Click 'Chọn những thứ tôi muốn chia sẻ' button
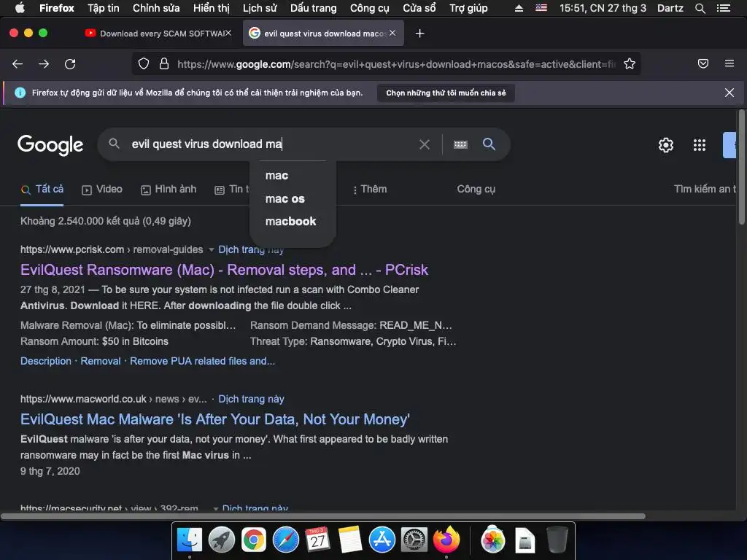747x560 pixels. pyautogui.click(x=446, y=93)
